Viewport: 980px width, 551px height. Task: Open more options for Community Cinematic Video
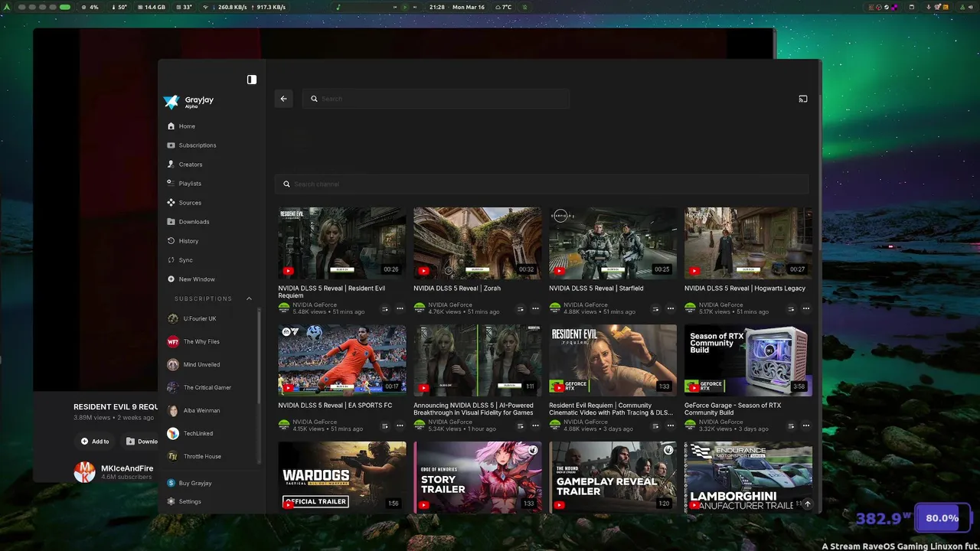(671, 425)
